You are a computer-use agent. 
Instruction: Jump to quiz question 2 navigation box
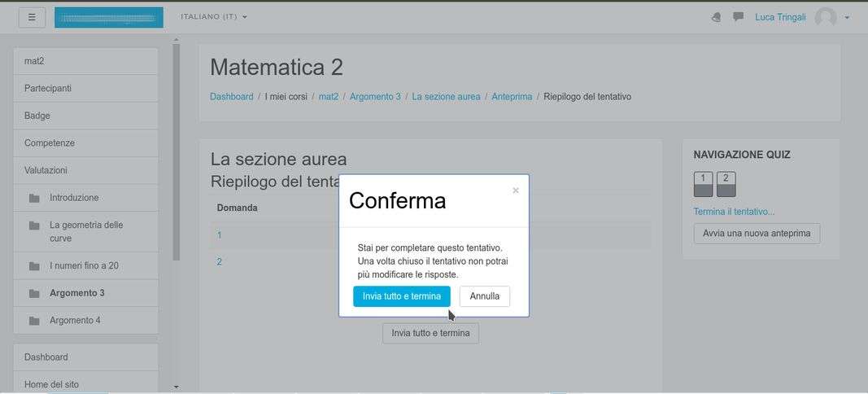(726, 184)
